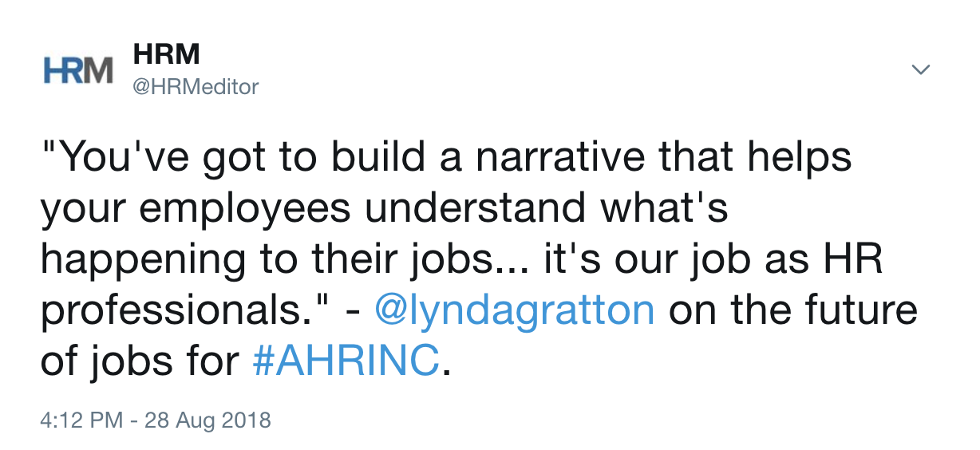This screenshot has width=980, height=450.
Task: Open the @lyndagratton mention link
Action: click(x=515, y=311)
